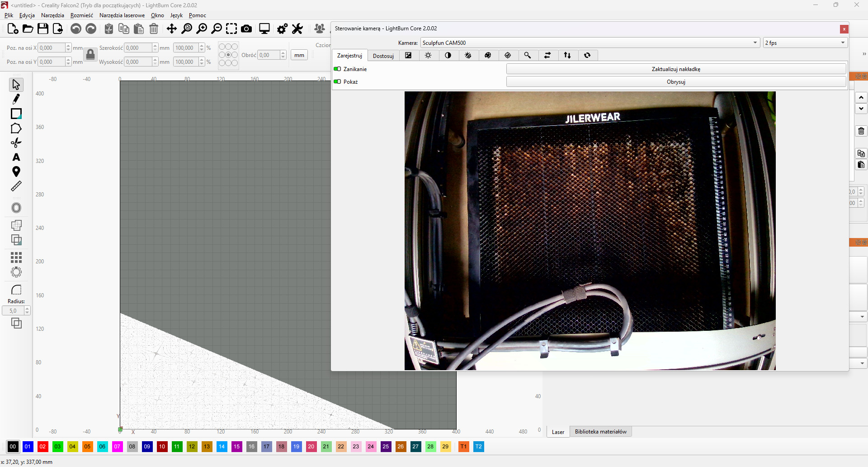
Task: Select the center anchor point radio
Action: [228, 55]
